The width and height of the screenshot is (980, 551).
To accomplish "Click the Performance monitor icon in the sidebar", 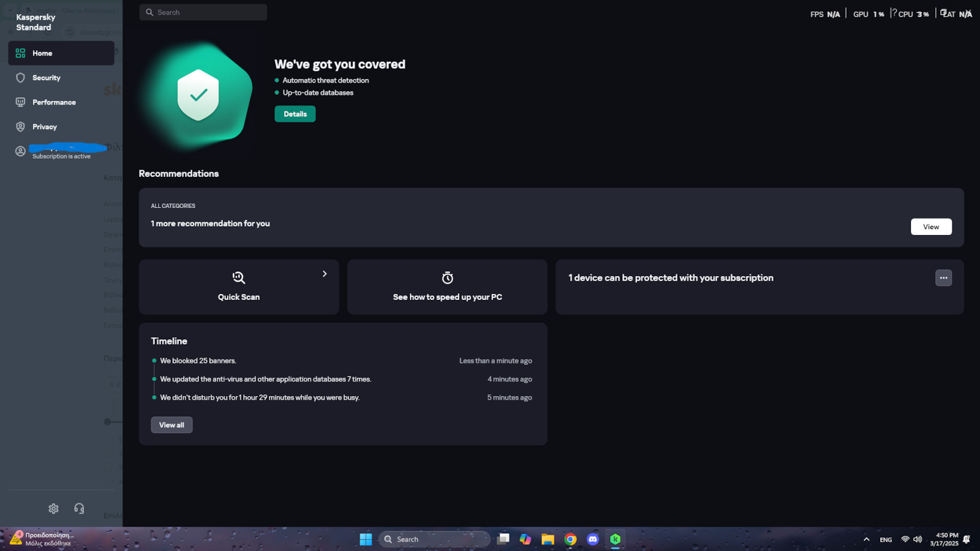I will coord(20,102).
